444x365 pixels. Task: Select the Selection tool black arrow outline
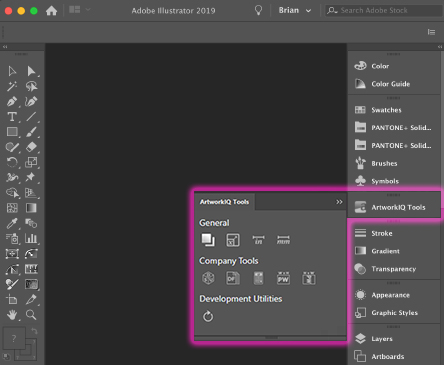coord(12,71)
